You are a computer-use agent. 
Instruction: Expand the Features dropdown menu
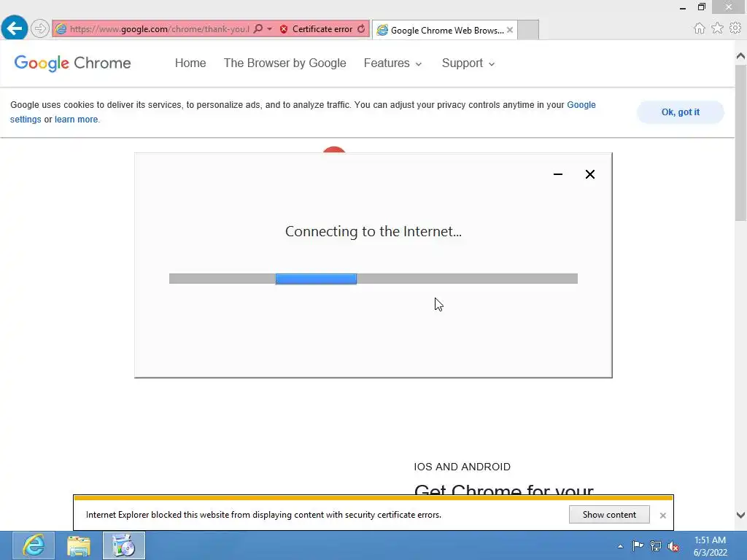pos(392,63)
